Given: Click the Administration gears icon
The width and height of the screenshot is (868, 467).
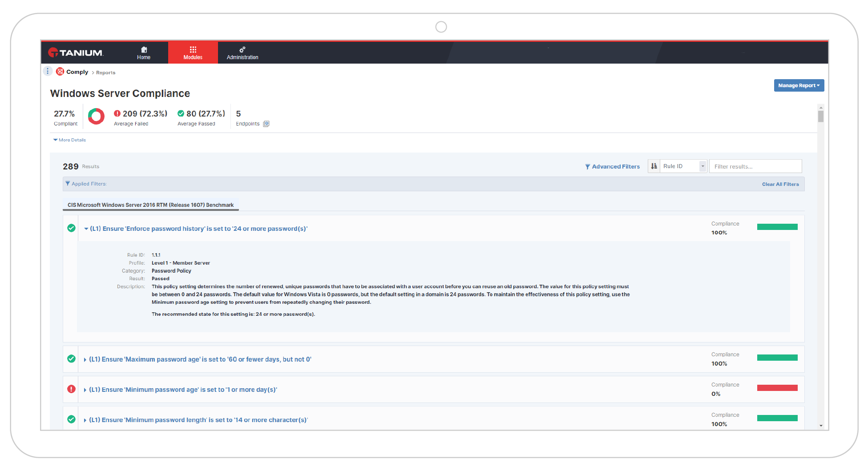Looking at the screenshot, I should 242,49.
